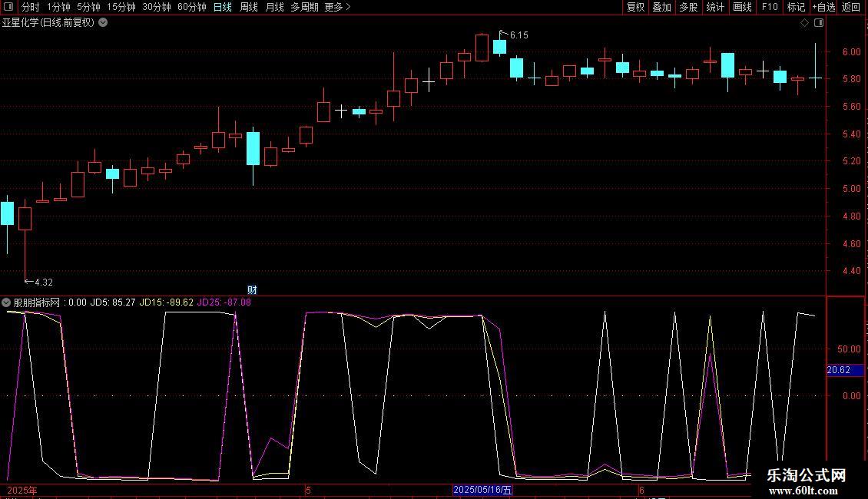Click the 4.32 low price label
The image size is (868, 499).
click(x=44, y=283)
